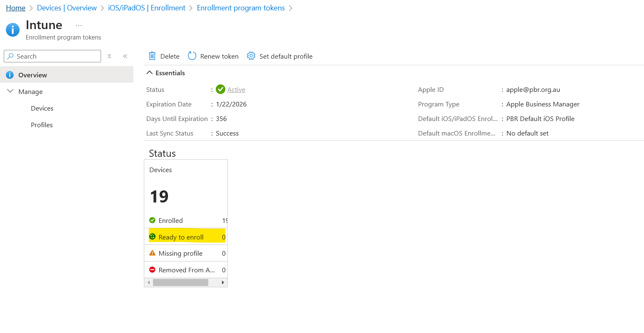Image resolution: width=644 pixels, height=333 pixels.
Task: Click the Set default profile gear icon
Action: pos(251,56)
